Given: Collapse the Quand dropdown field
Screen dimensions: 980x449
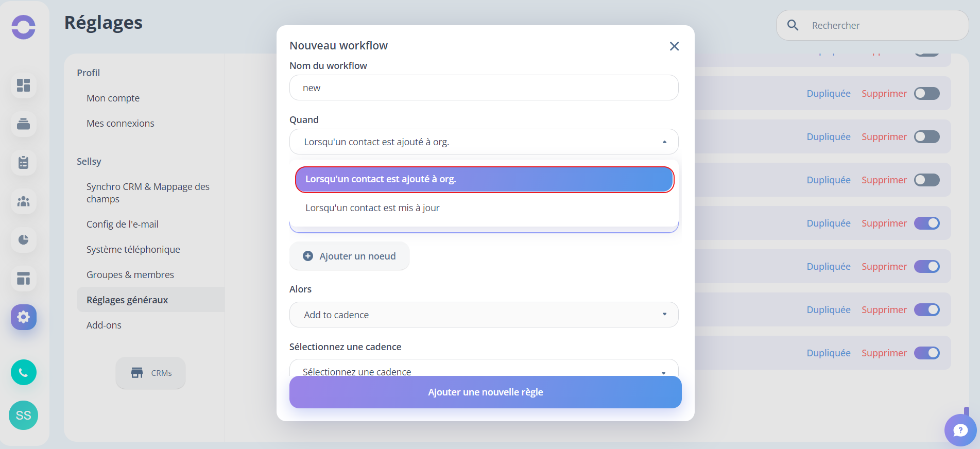Looking at the screenshot, I should (484, 142).
